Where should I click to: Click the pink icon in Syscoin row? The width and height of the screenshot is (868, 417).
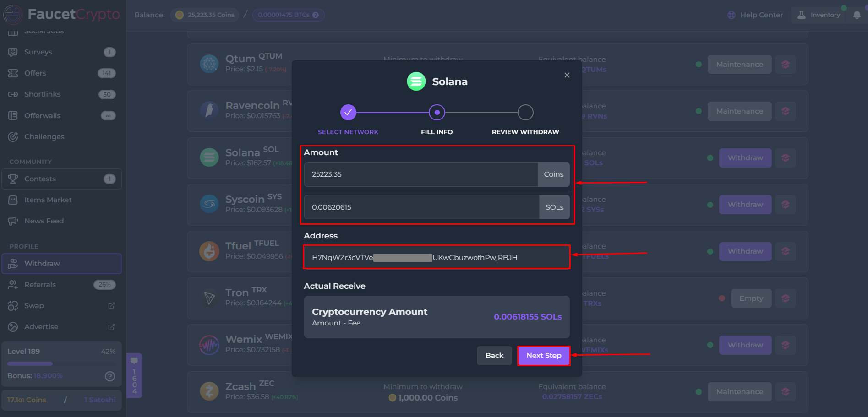(786, 205)
